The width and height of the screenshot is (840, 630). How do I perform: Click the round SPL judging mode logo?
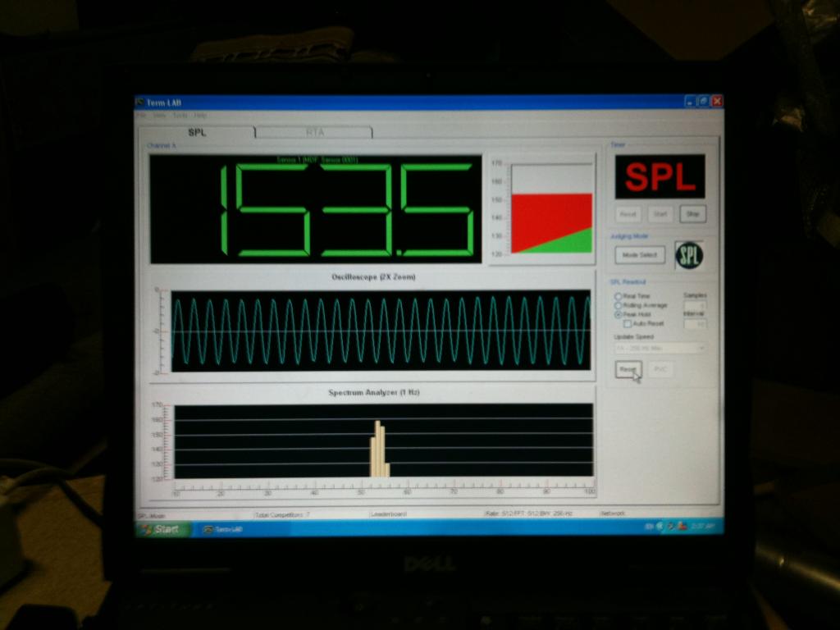(x=688, y=256)
